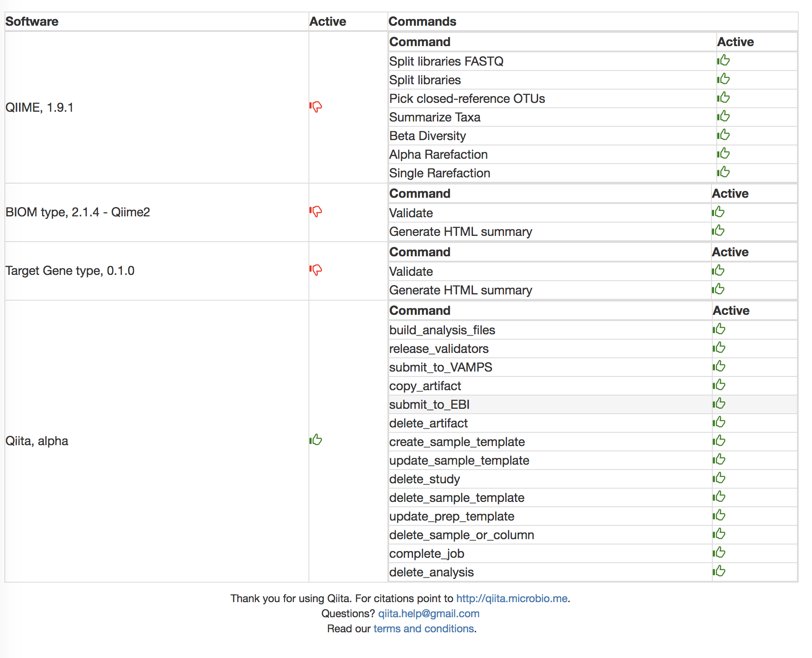Click thumbs-up for submit_to_EBI
812x658 pixels.
719,403
